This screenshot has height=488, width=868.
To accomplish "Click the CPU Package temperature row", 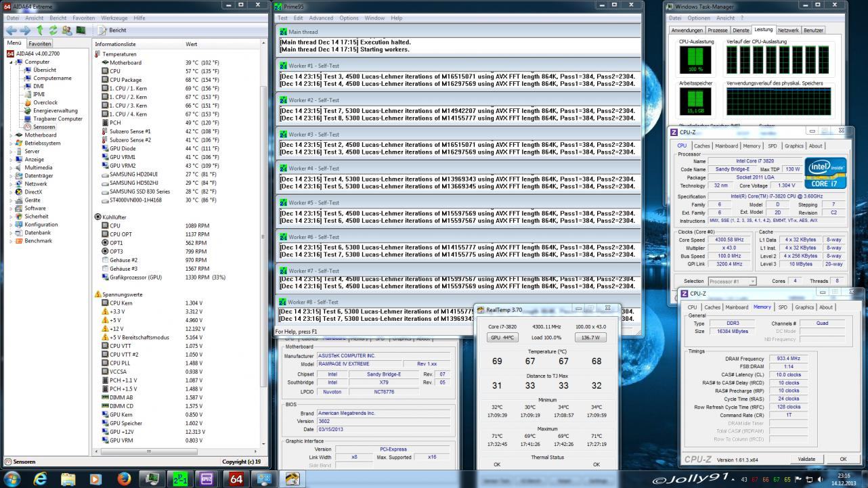I will tap(177, 80).
